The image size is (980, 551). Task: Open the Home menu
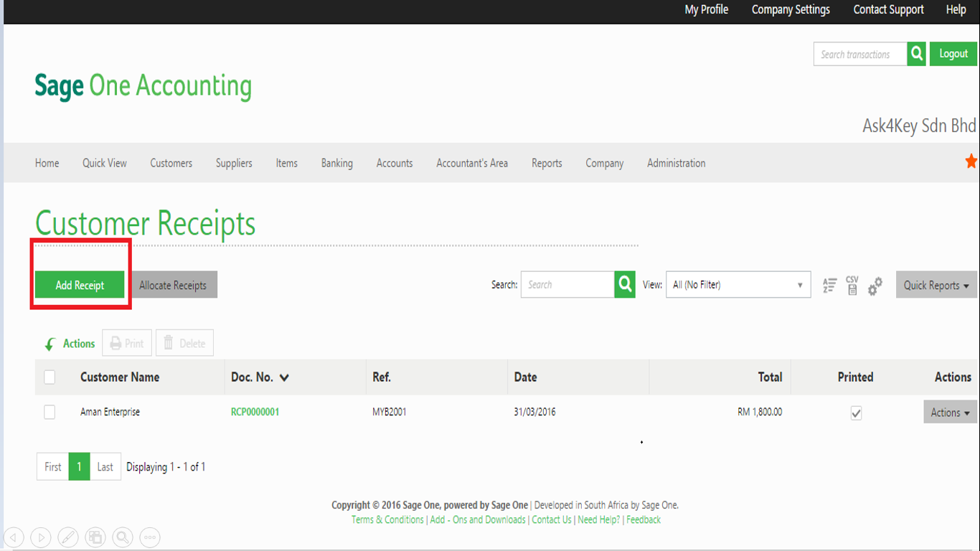coord(47,163)
